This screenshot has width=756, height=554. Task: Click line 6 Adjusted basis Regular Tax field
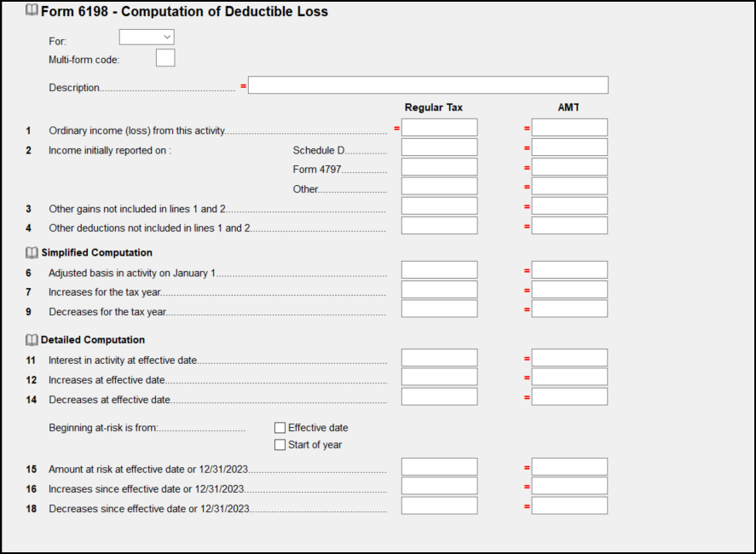439,270
